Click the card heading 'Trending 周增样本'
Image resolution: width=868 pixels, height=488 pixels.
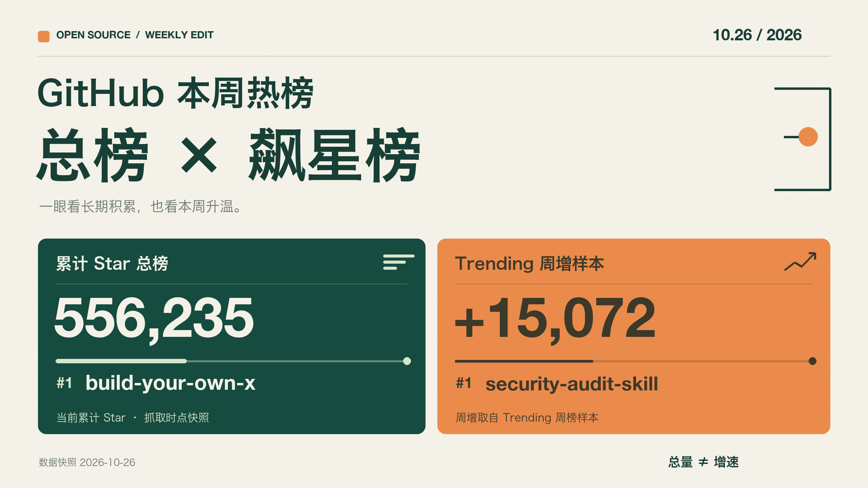click(x=530, y=263)
